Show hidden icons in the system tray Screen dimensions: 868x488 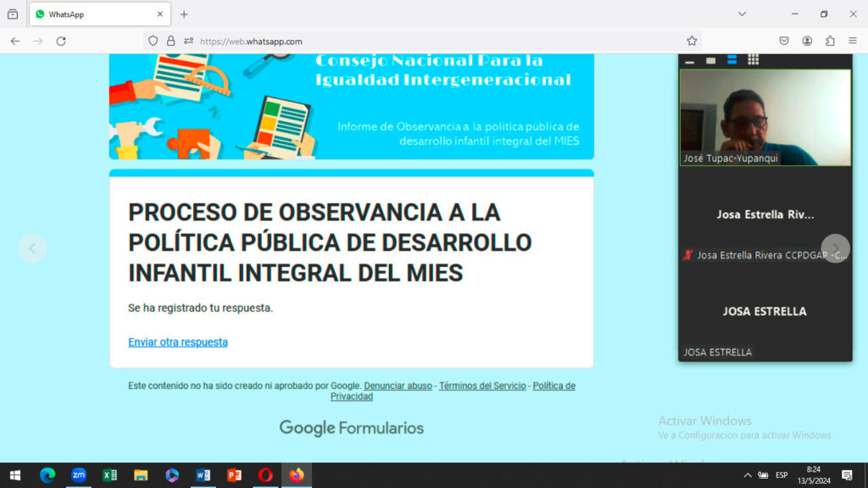click(747, 475)
